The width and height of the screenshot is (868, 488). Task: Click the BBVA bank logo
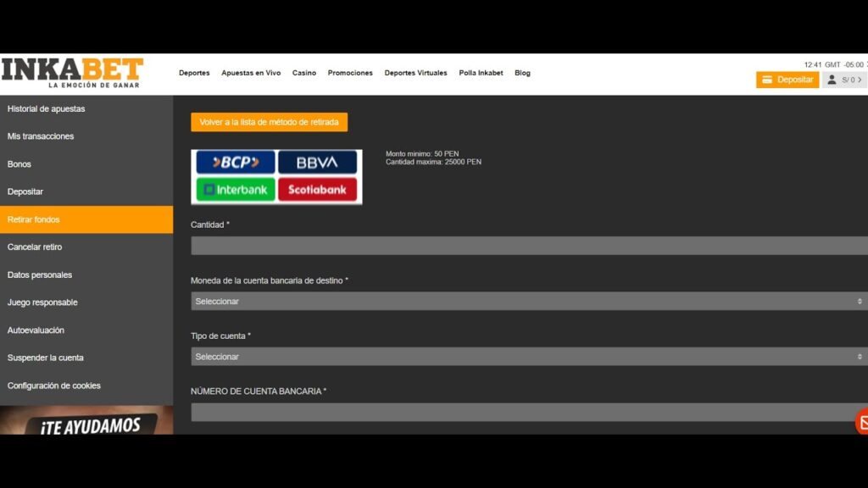[317, 162]
